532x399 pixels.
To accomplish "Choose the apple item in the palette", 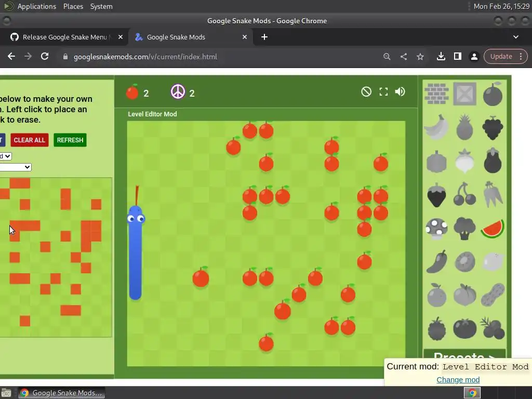I will pos(493,94).
